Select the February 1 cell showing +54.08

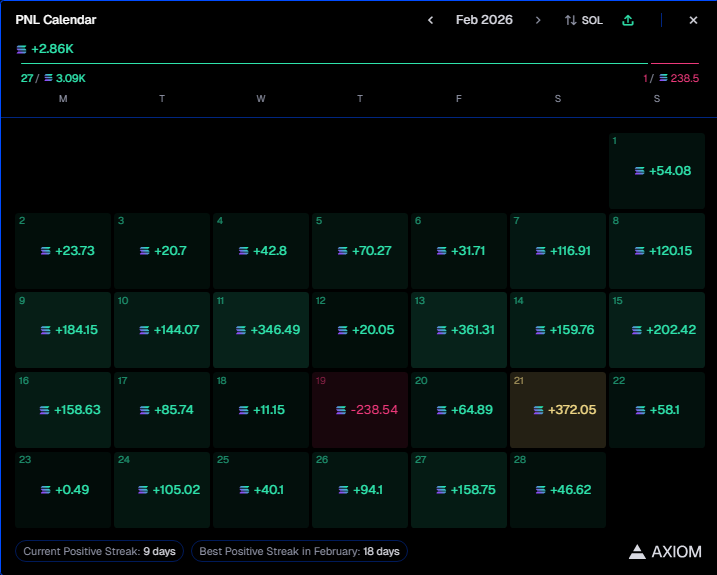(x=657, y=171)
